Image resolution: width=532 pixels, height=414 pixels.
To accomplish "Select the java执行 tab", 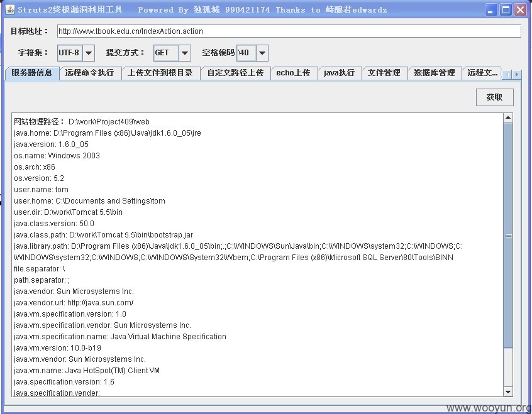I will coord(340,73).
